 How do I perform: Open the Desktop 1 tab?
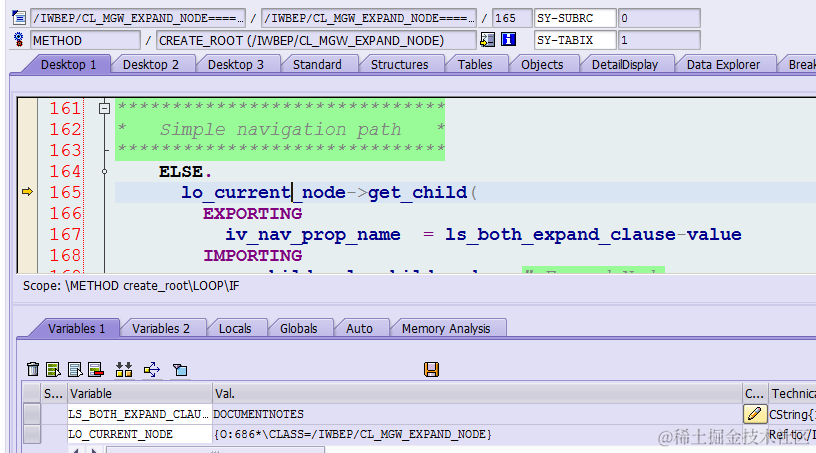[69, 65]
